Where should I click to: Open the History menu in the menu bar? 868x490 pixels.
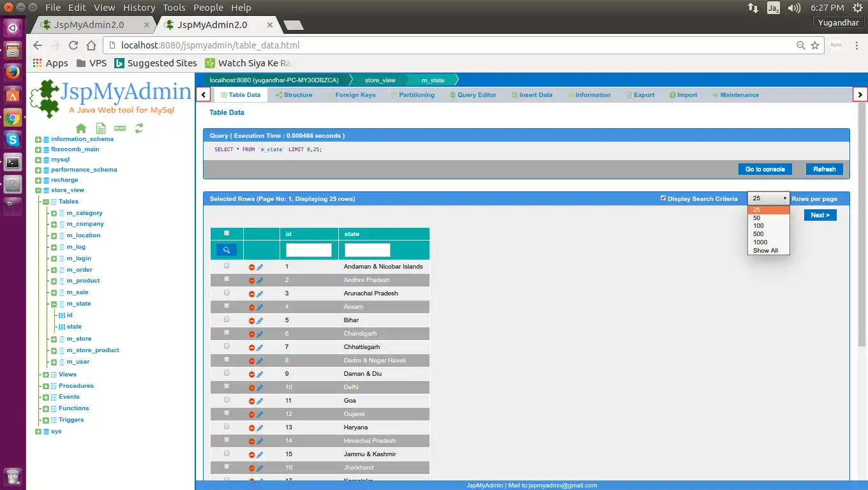coord(138,8)
